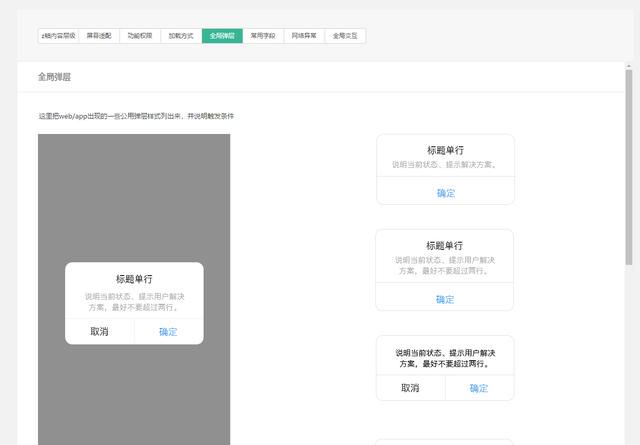Click the 全局弹层 section heading
The height and width of the screenshot is (445, 640).
(x=54, y=77)
